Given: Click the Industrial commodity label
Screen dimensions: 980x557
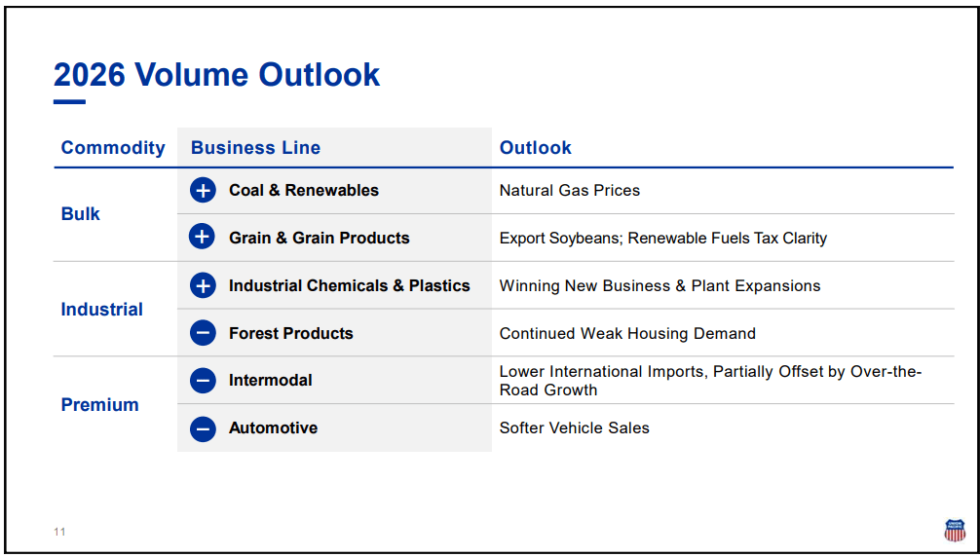Looking at the screenshot, I should [102, 310].
